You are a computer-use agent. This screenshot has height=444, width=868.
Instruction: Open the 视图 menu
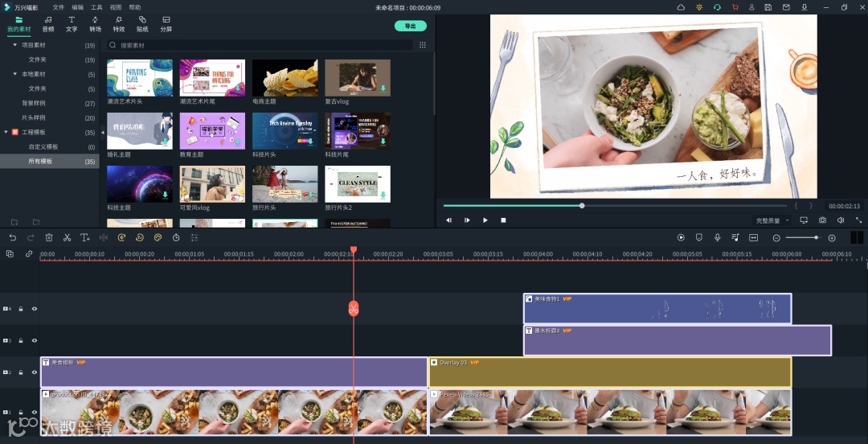(116, 8)
